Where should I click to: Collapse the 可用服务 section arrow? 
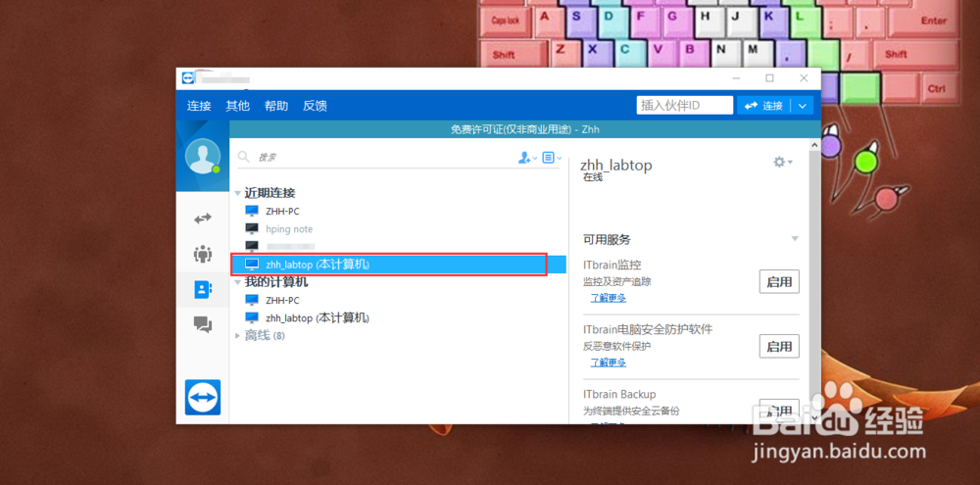click(795, 239)
